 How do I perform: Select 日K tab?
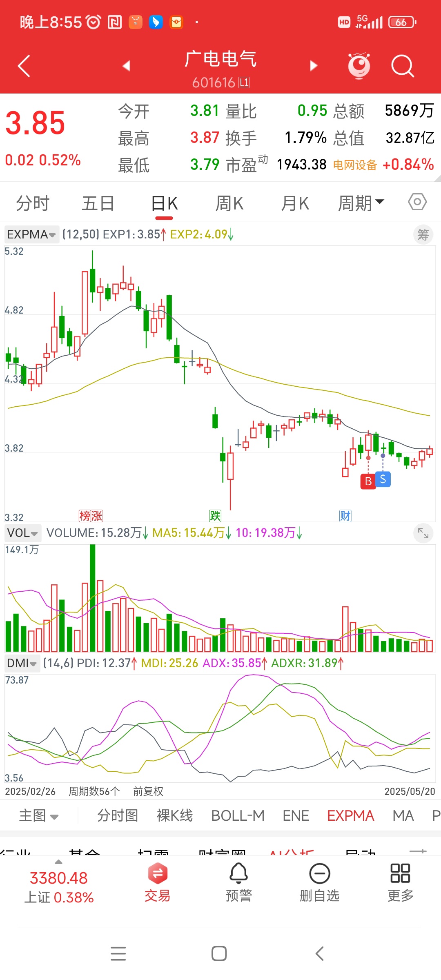pos(165,203)
